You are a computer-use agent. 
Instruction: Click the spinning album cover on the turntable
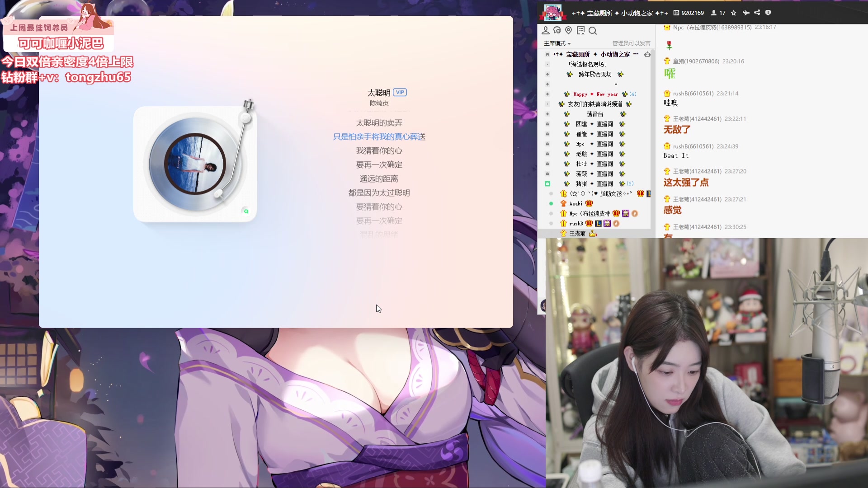(195, 164)
